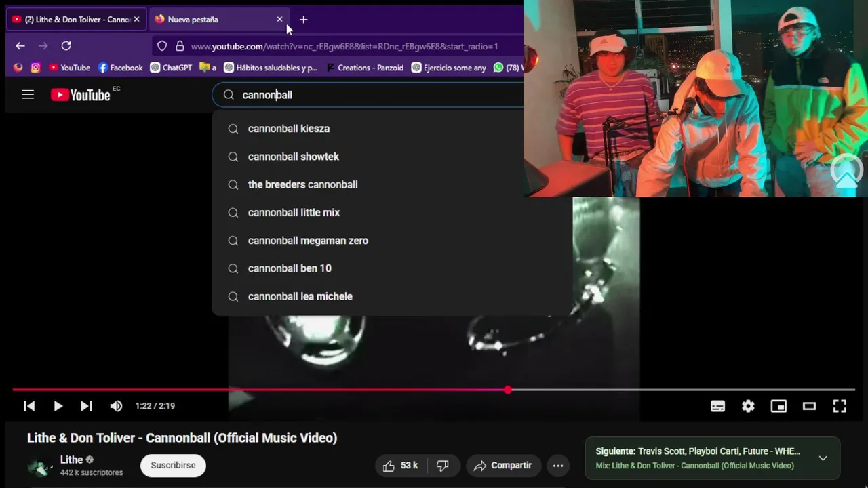Viewport: 868px width, 488px height.
Task: Click the Siguiente Travis Scott next-up text
Action: pos(698,451)
